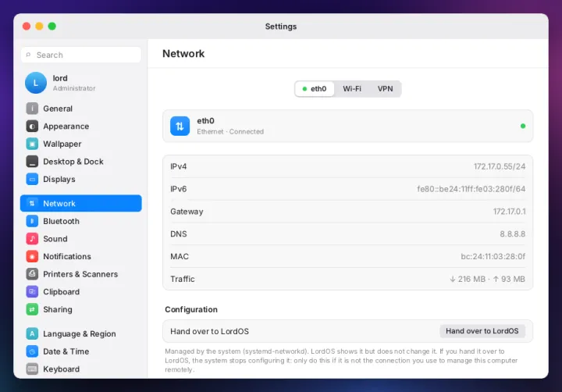562x392 pixels.
Task: Click the green status dot on eth0 card
Action: (x=523, y=126)
